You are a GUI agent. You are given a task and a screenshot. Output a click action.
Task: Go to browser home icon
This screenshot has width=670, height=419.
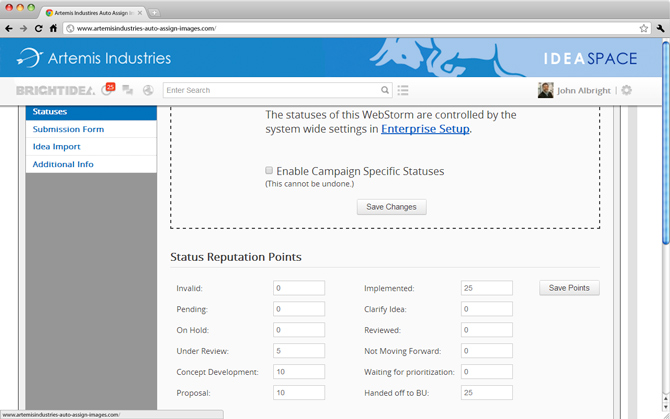click(x=53, y=28)
